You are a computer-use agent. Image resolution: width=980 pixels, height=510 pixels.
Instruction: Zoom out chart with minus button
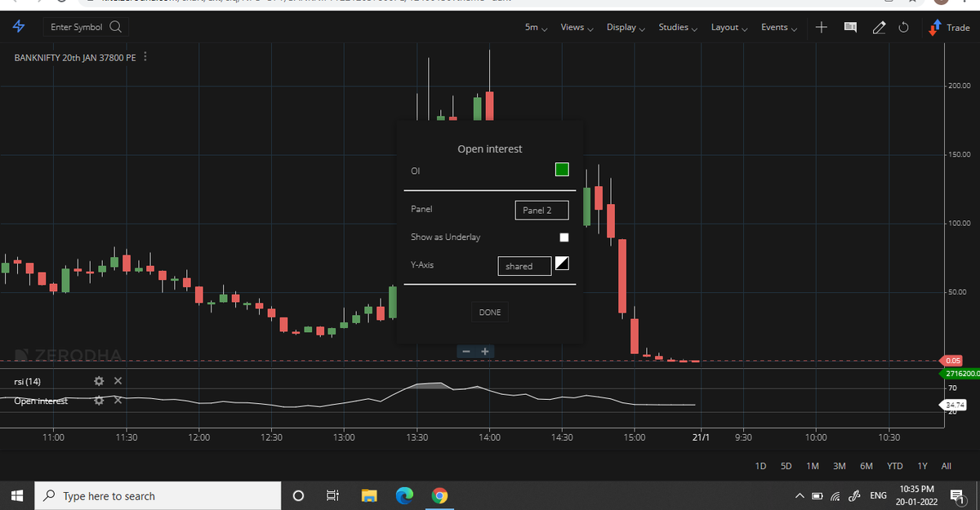465,351
